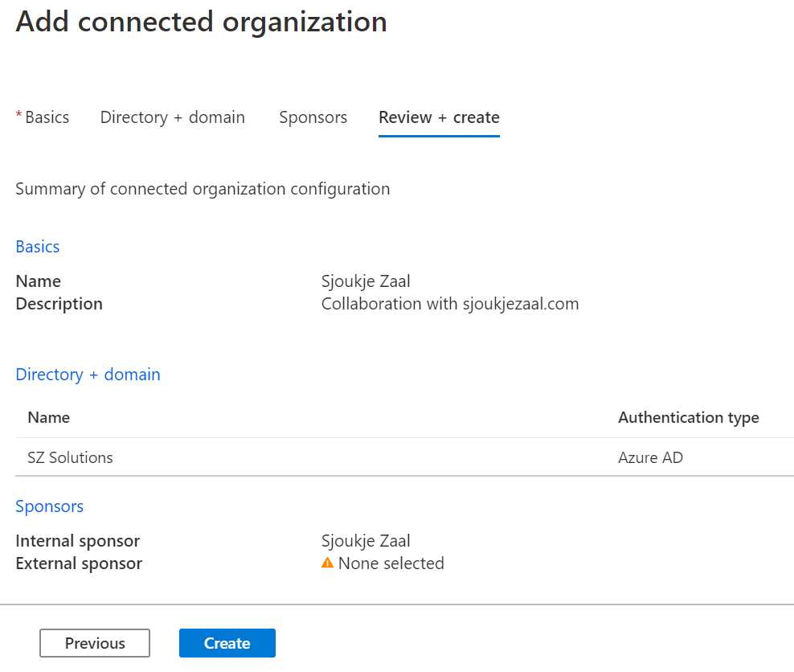The height and width of the screenshot is (672, 794).
Task: Switch to the Sponsors tab
Action: point(313,117)
